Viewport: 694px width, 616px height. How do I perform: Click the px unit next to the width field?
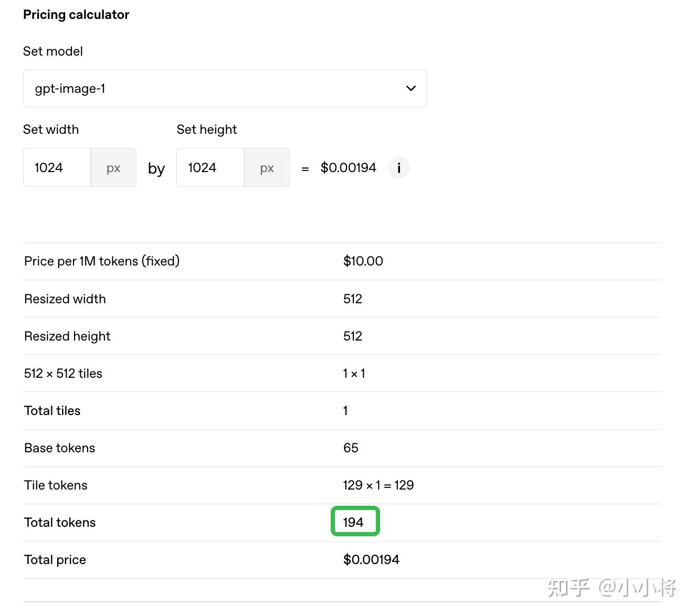(x=113, y=168)
